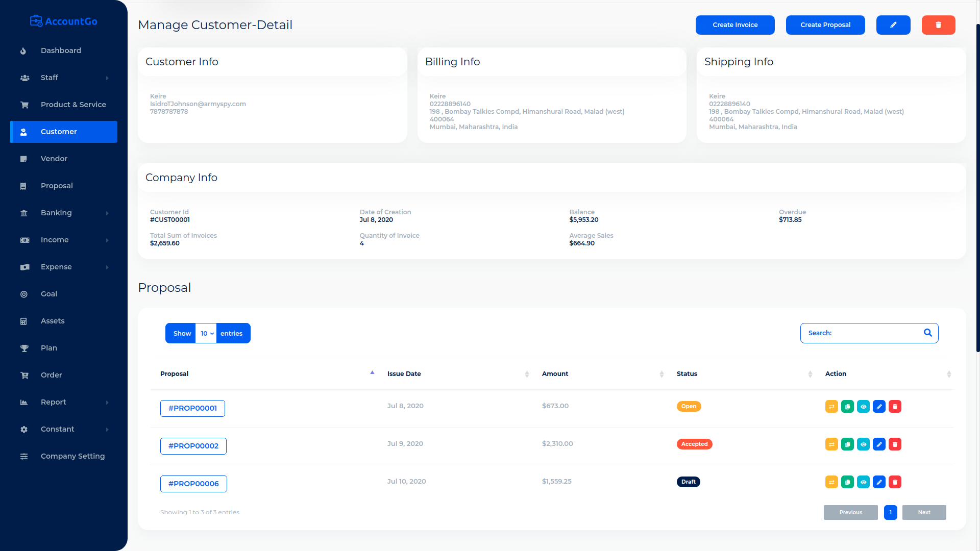Expand the Report submenu
Screen dimensions: 980x551
[x=54, y=402]
